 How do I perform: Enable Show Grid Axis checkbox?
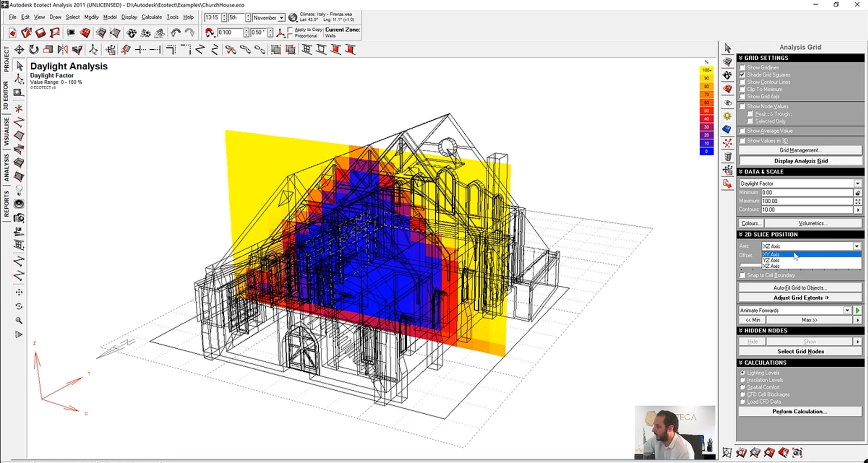click(x=742, y=96)
